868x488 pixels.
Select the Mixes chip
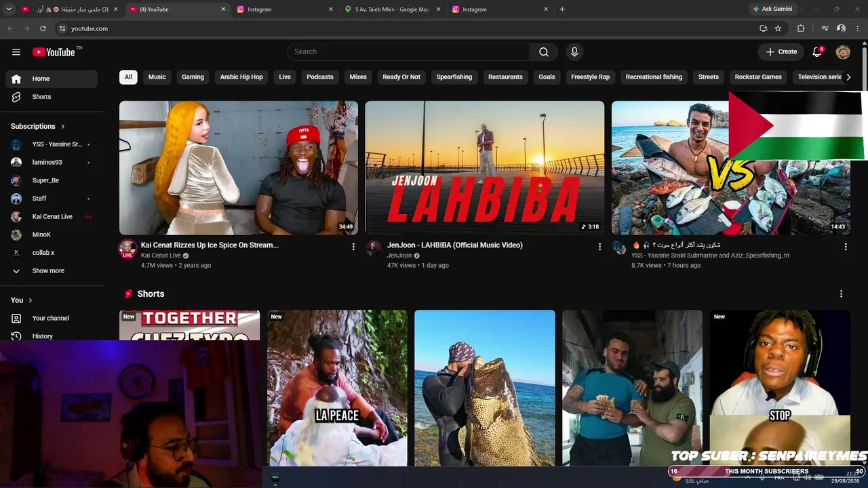coord(358,77)
